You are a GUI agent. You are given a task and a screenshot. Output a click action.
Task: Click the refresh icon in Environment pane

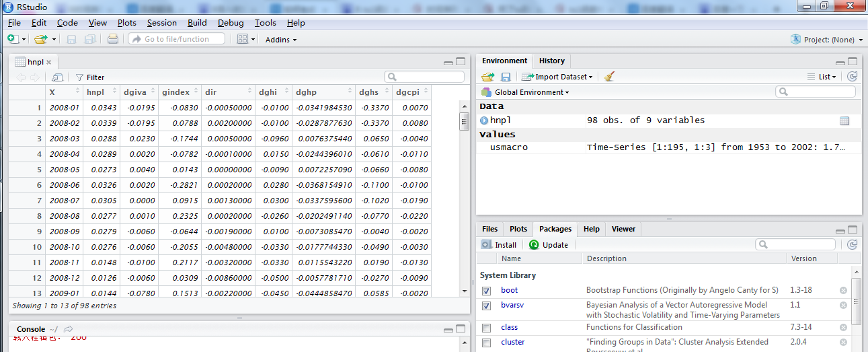[853, 77]
